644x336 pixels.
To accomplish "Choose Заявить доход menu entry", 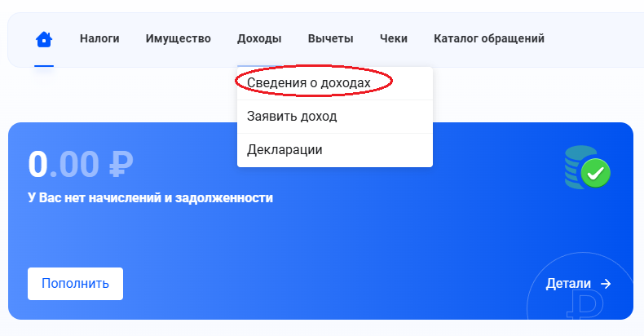I will pyautogui.click(x=292, y=117).
